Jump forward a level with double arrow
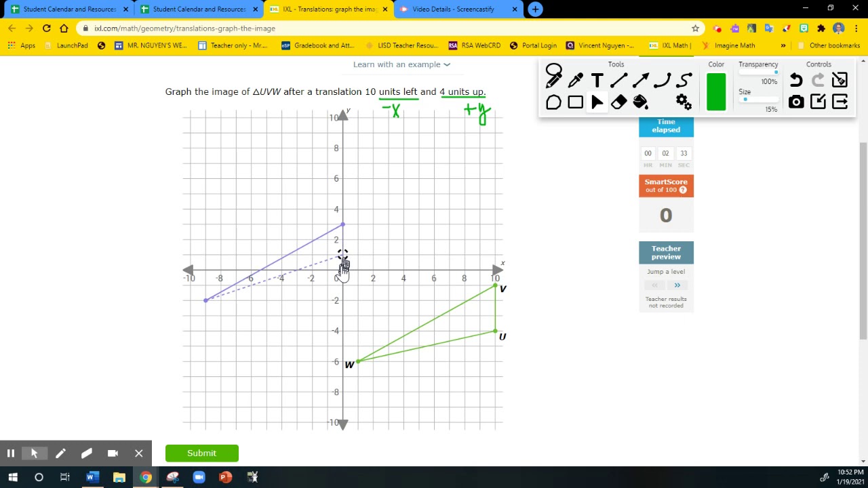The width and height of the screenshot is (868, 488). [677, 285]
